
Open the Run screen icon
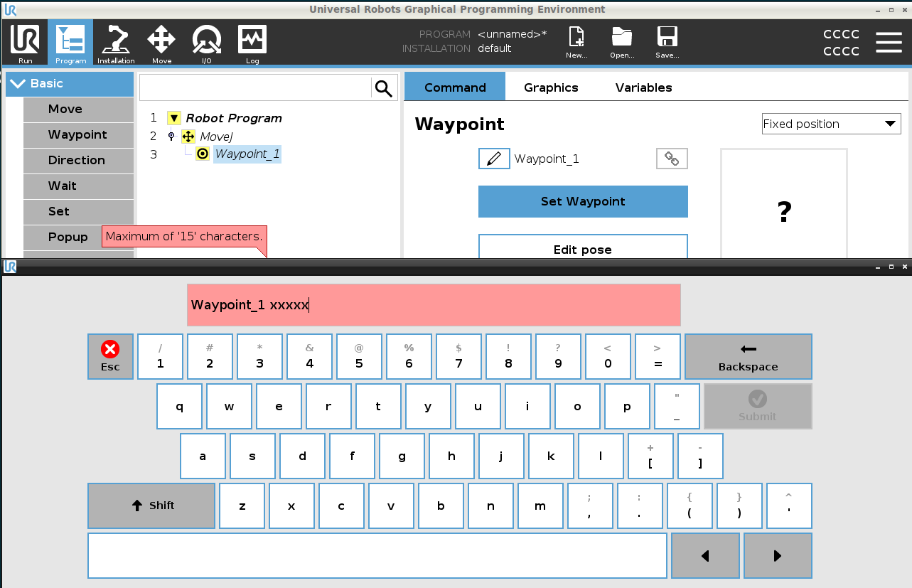click(x=25, y=42)
